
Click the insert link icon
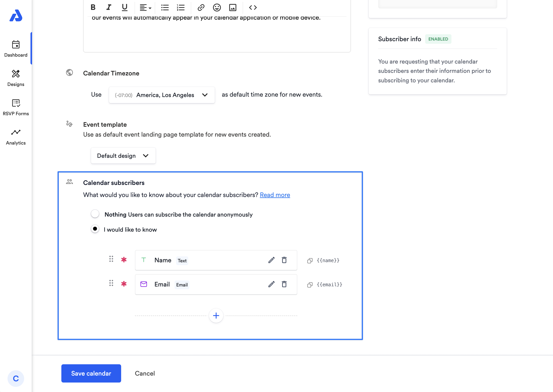(x=201, y=8)
